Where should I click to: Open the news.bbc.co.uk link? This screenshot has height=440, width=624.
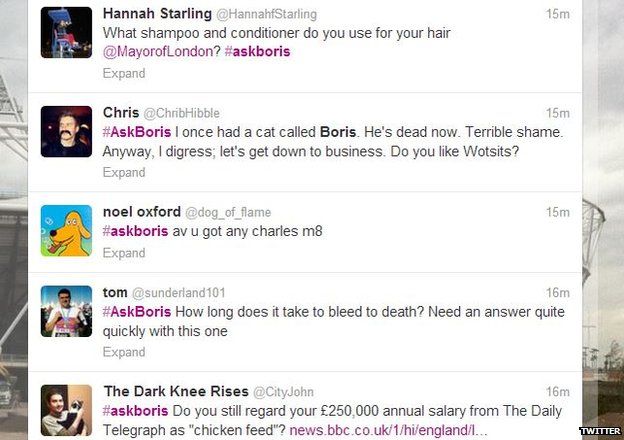coord(388,429)
